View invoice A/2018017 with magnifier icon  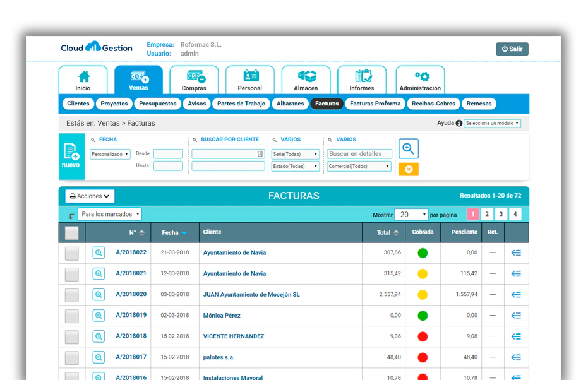(99, 357)
